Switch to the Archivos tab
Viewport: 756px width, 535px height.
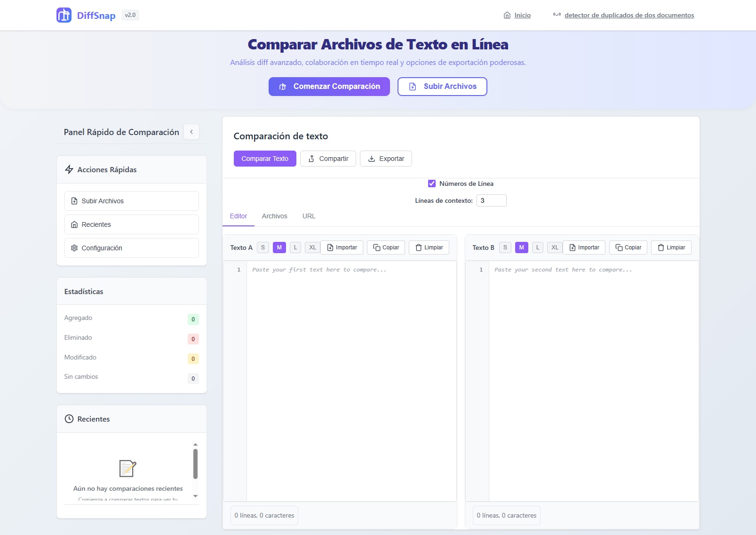[274, 216]
